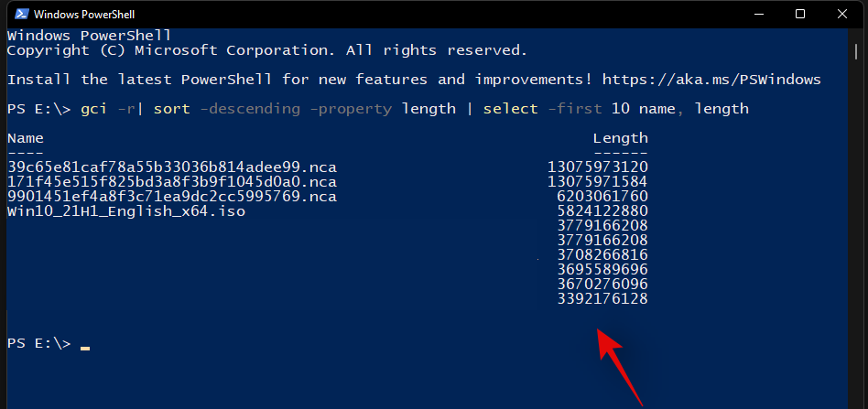Select the 9901451ef4a8f3c71ea9dc2cc5995769.nca file name
The width and height of the screenshot is (868, 409).
[171, 197]
